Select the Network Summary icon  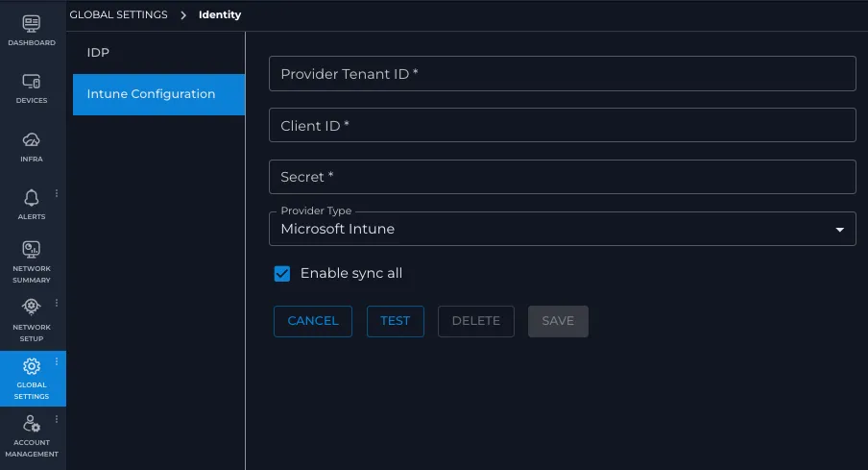click(x=31, y=250)
